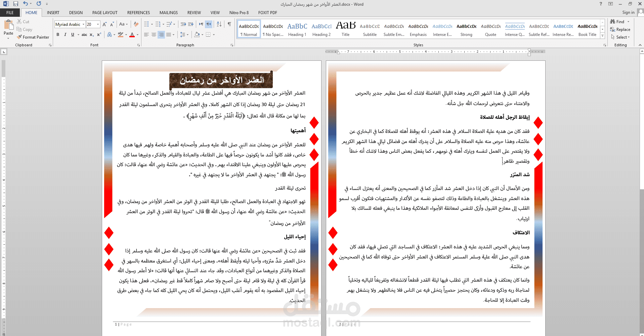Align text to the right

click(161, 35)
